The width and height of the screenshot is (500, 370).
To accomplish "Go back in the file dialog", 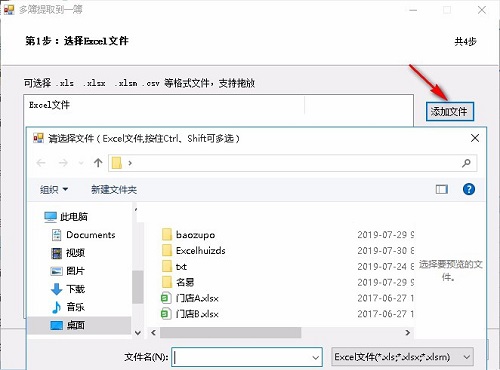I will 41,163.
